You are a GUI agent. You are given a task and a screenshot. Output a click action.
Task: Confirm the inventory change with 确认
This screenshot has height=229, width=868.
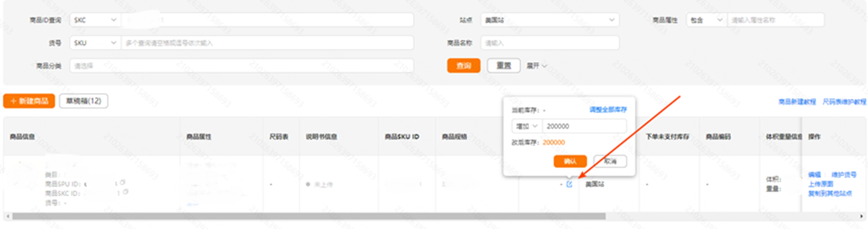pos(570,161)
